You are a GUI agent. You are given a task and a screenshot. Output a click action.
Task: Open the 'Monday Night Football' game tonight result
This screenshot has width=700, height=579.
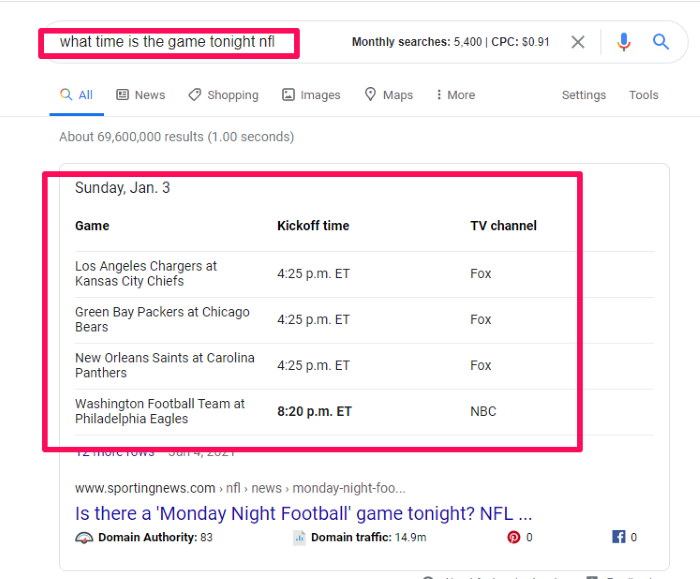(304, 513)
